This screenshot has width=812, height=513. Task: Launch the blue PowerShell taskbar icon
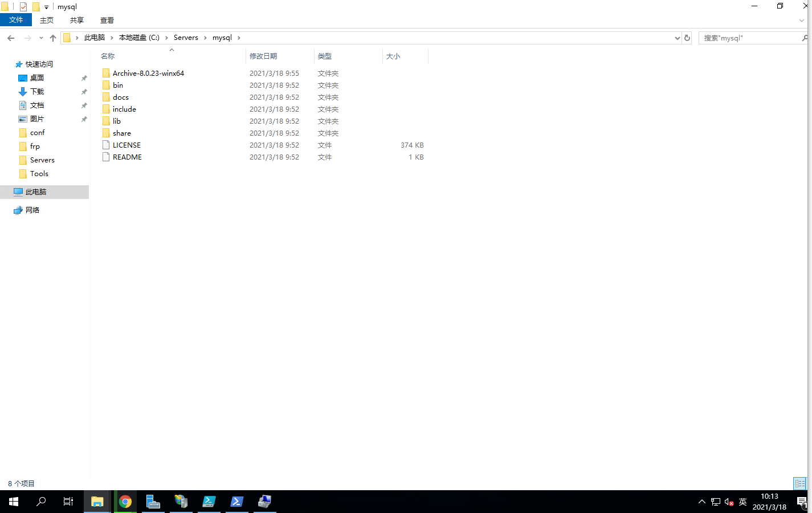pyautogui.click(x=237, y=502)
